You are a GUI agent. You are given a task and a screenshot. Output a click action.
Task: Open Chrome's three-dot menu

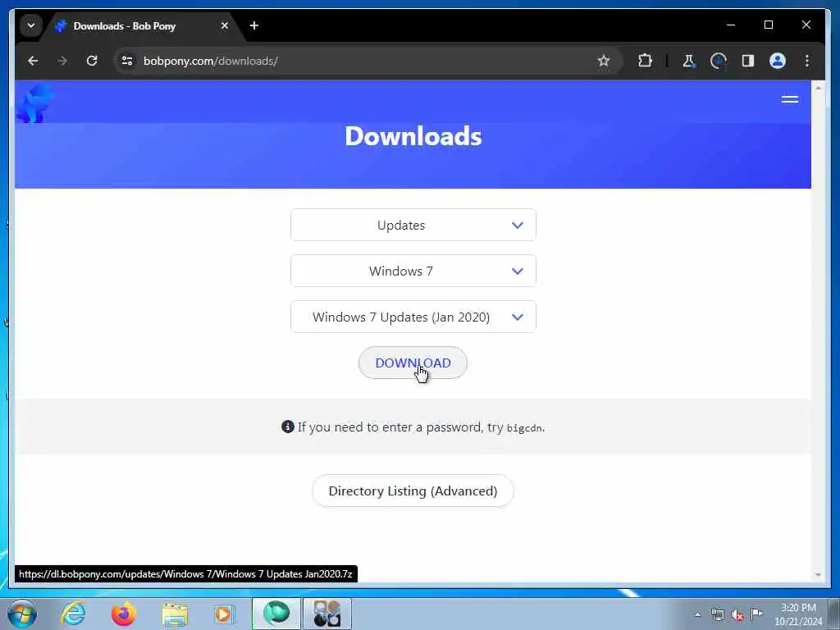coord(807,61)
